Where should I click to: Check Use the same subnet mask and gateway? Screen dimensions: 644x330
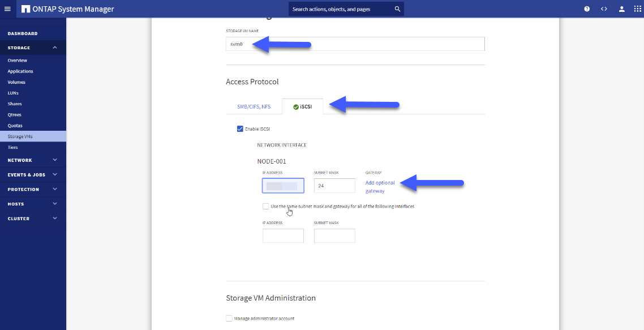tap(266, 206)
